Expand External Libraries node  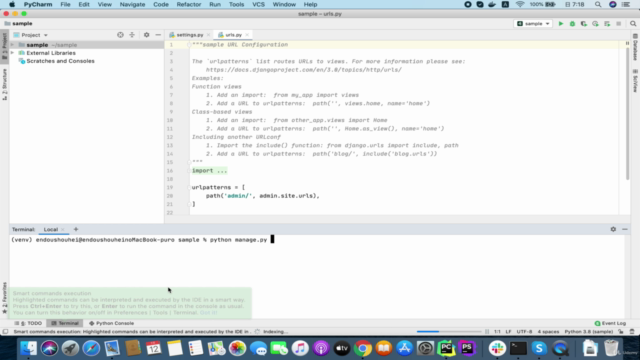coord(13,53)
